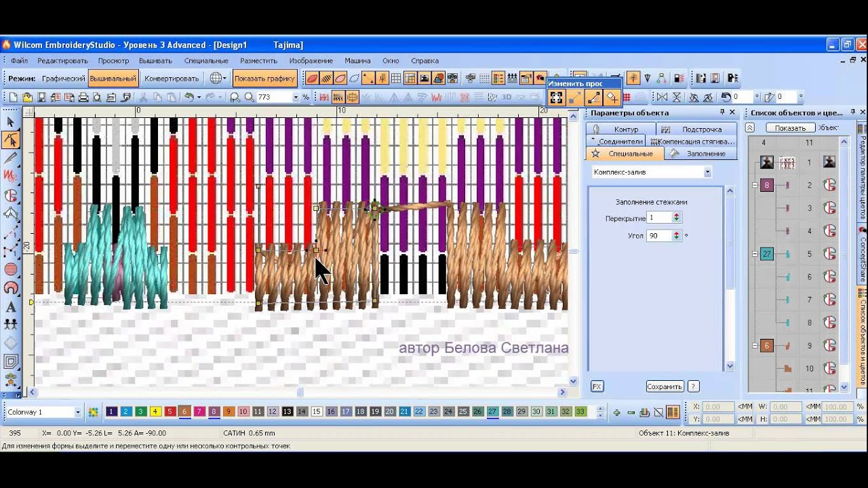The height and width of the screenshot is (488, 868).
Task: Open the Вышивать menu
Action: click(155, 61)
